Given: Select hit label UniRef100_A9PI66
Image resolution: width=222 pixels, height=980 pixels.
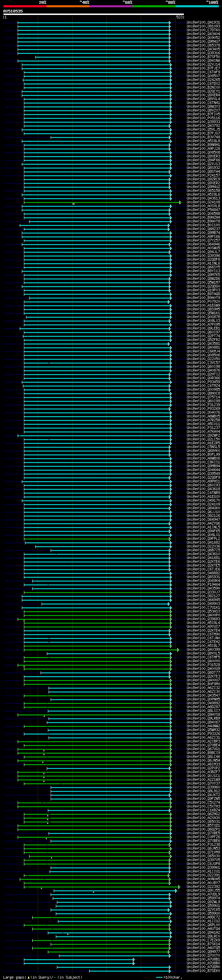Looking at the screenshot, I should click(x=203, y=237).
